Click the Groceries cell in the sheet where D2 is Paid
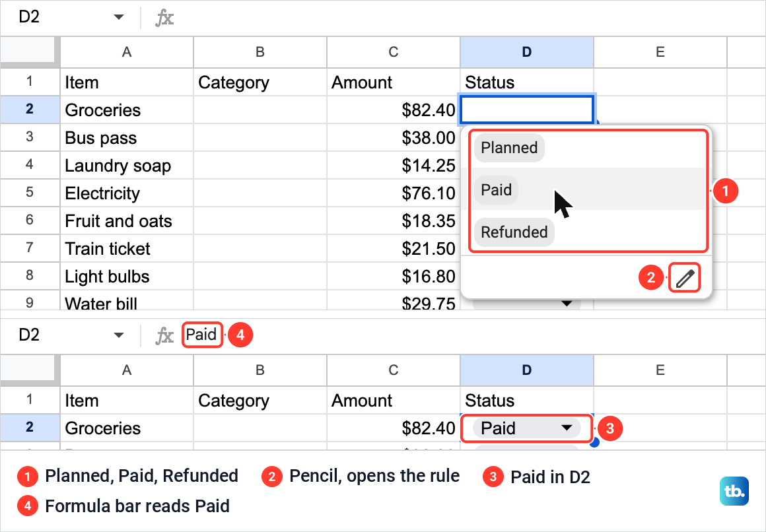Image resolution: width=766 pixels, height=532 pixels. click(127, 428)
